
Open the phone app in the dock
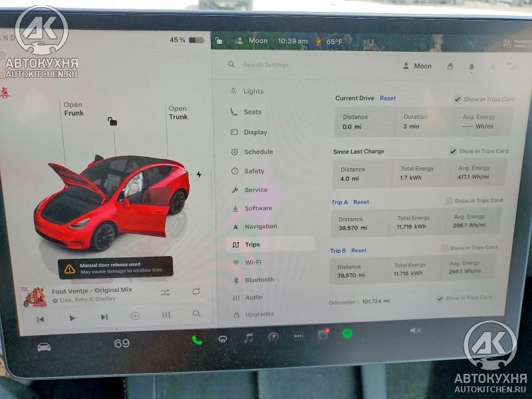pyautogui.click(x=197, y=340)
